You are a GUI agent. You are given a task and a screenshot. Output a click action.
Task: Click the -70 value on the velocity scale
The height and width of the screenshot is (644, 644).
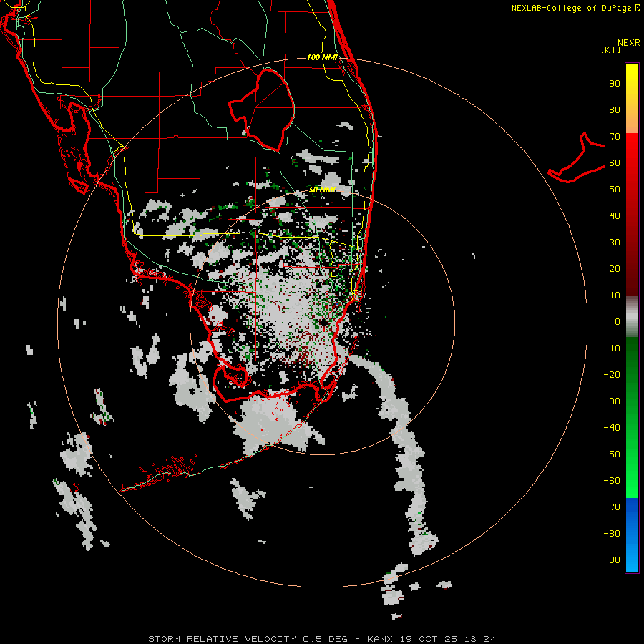[612, 507]
